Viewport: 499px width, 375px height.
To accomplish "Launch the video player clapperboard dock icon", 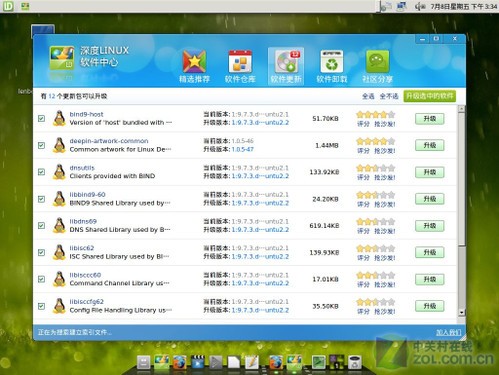I will point(197,362).
